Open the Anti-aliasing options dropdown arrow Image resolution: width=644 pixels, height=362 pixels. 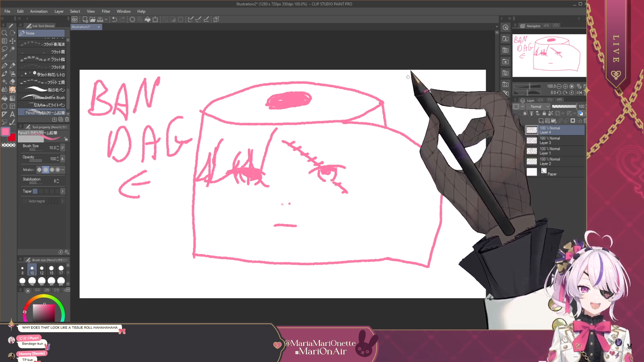(63, 170)
